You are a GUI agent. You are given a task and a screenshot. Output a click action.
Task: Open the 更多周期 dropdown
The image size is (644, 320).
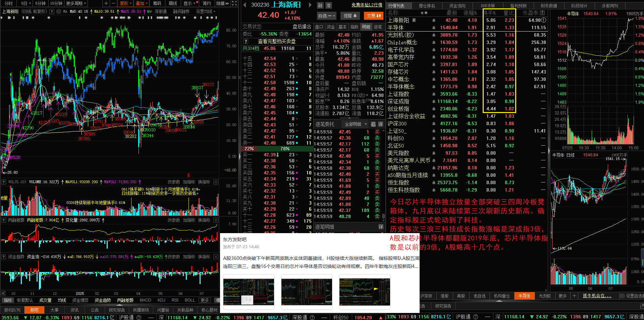coord(76,3)
